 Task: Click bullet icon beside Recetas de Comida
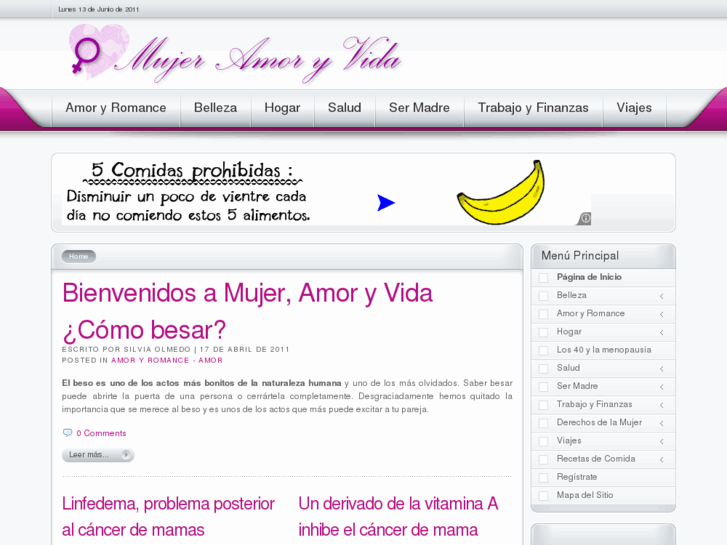point(543,459)
